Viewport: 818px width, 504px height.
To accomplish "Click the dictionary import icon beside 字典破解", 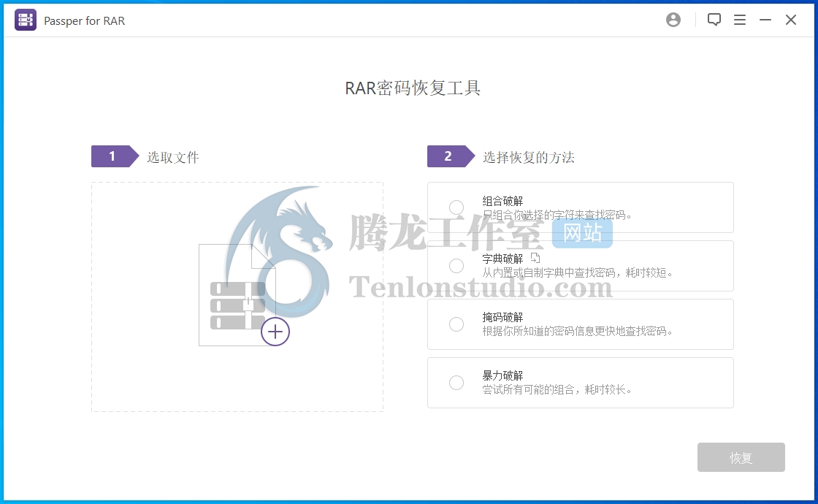I will pyautogui.click(x=535, y=258).
